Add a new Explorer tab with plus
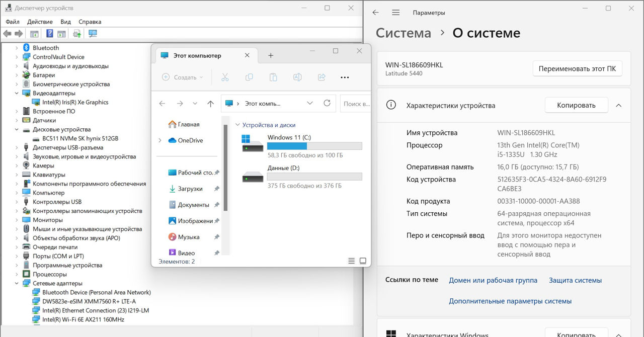Image resolution: width=644 pixels, height=337 pixels. tap(271, 56)
